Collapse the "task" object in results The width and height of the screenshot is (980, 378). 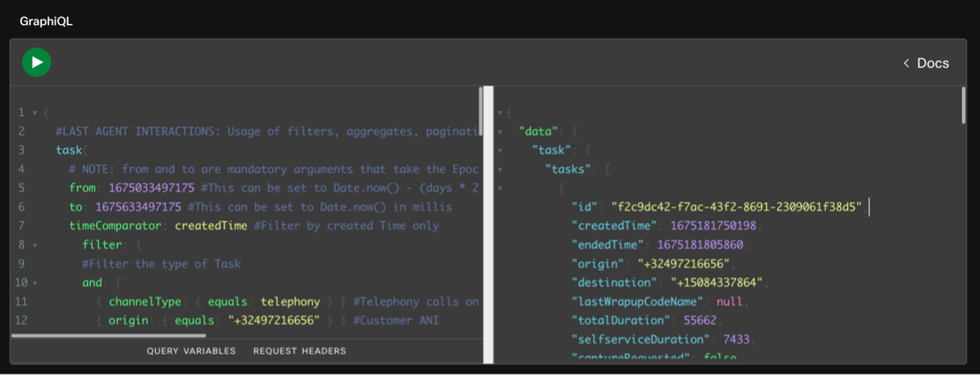coord(501,151)
